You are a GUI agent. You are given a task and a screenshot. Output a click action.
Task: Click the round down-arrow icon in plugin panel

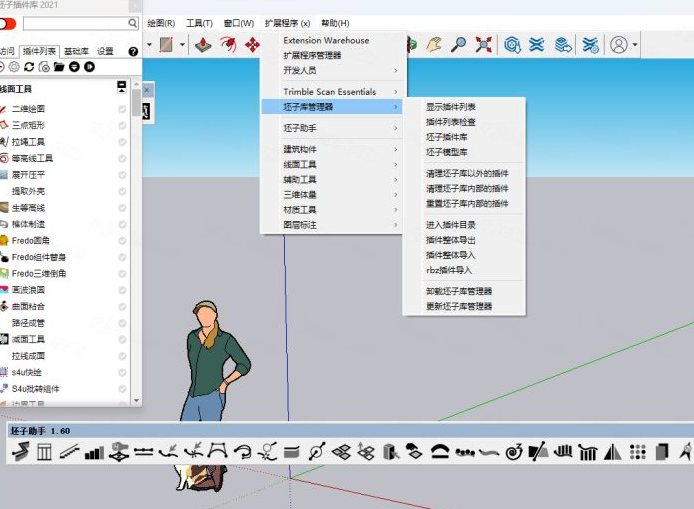point(74,67)
